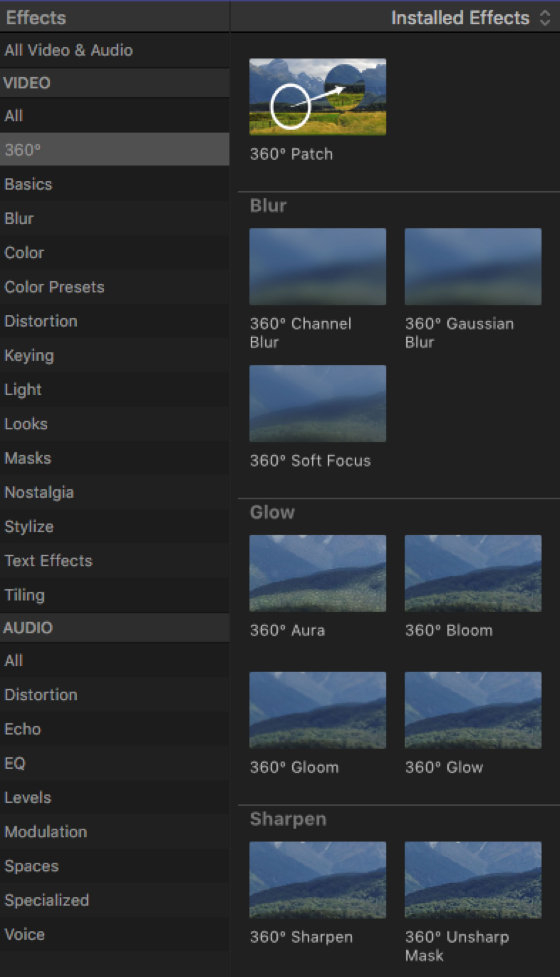Open the Color Presets video category
The image size is (560, 977).
point(54,287)
